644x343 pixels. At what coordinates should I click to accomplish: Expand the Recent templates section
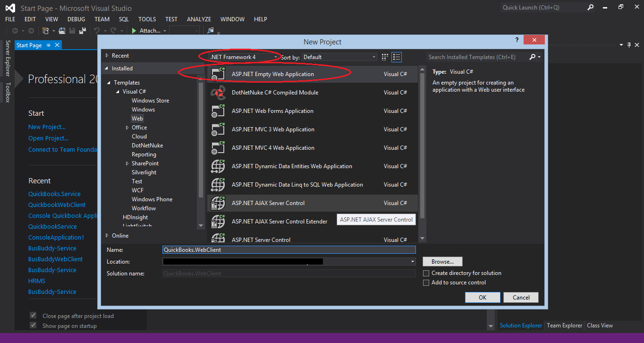pos(107,56)
